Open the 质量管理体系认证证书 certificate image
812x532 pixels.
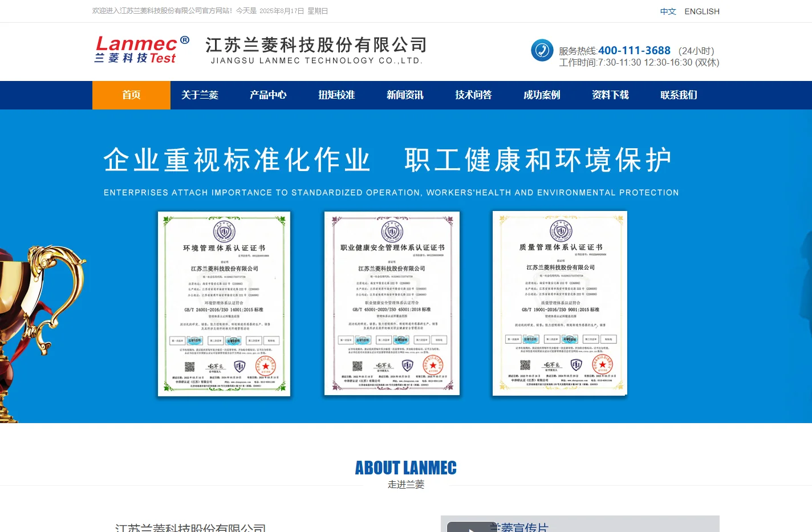560,303
